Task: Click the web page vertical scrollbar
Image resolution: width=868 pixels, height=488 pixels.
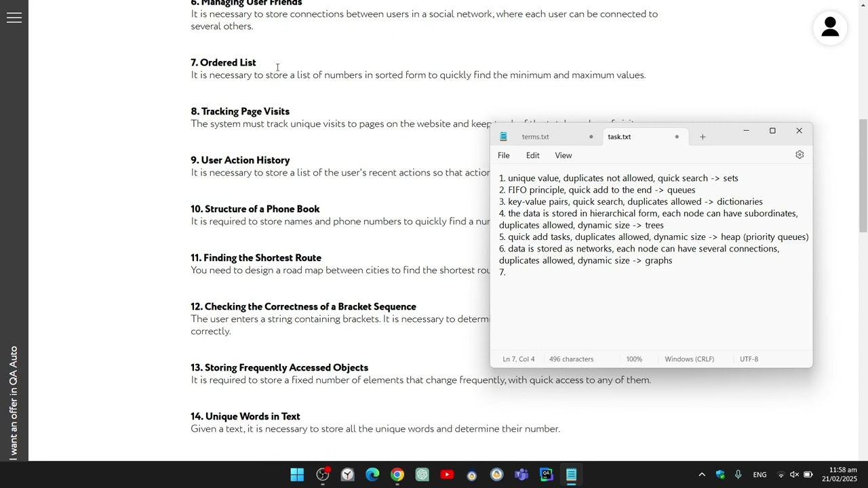Action: (863, 176)
